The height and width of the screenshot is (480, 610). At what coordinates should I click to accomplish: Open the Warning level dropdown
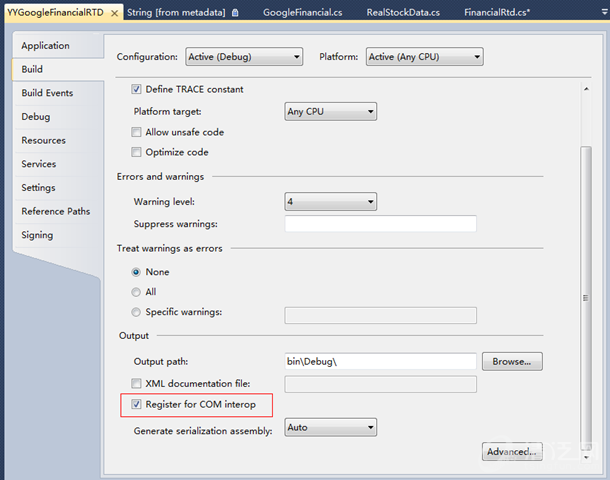point(330,202)
